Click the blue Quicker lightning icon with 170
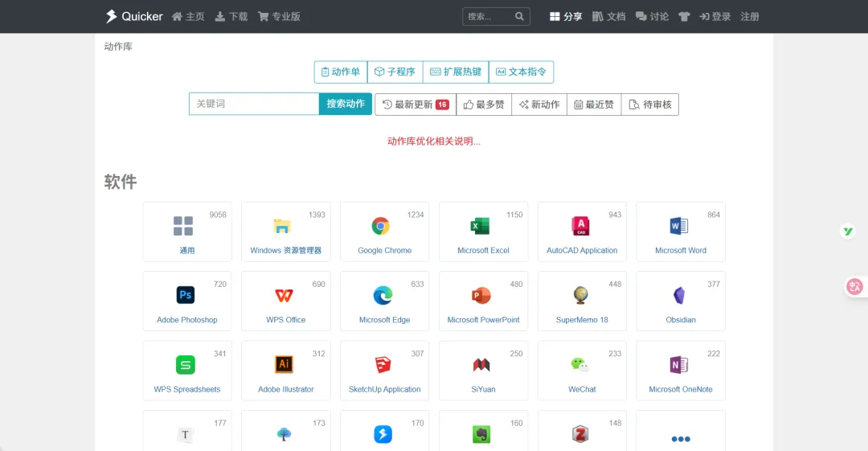This screenshot has height=451, width=868. tap(383, 434)
